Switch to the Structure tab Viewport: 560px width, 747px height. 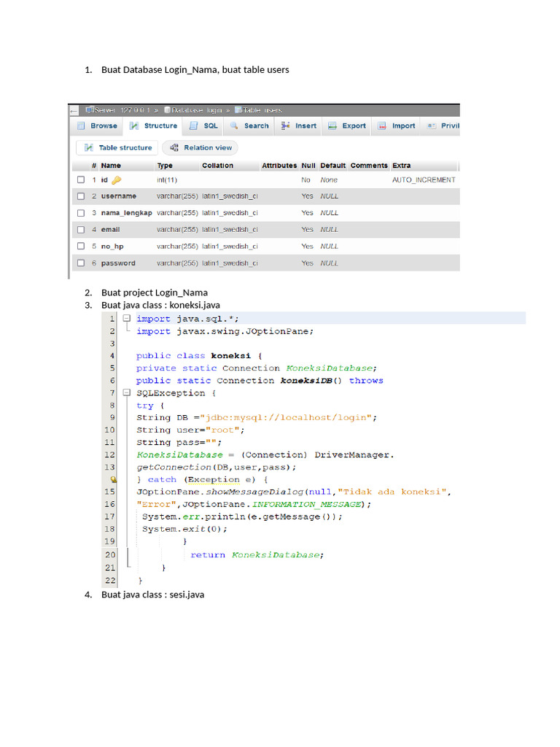pyautogui.click(x=154, y=125)
